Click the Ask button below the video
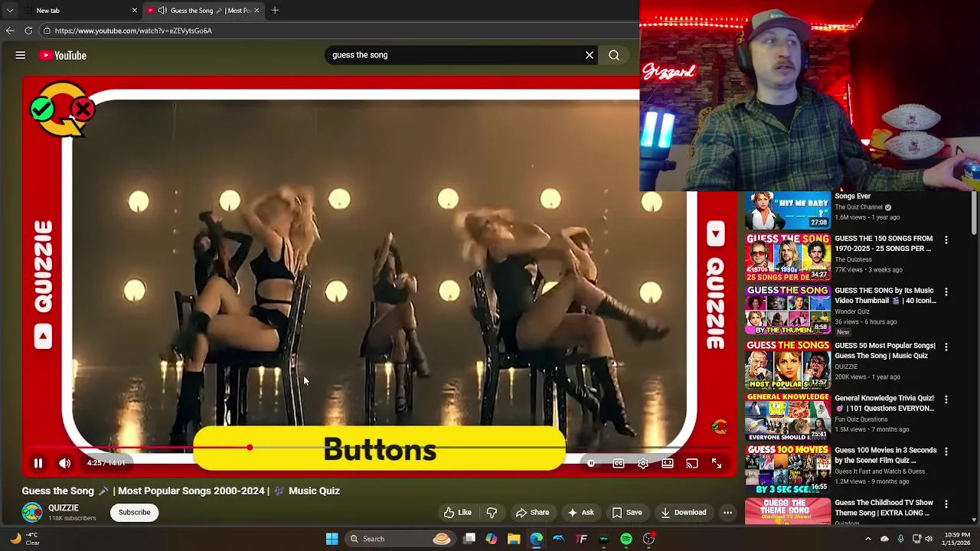 (x=580, y=513)
